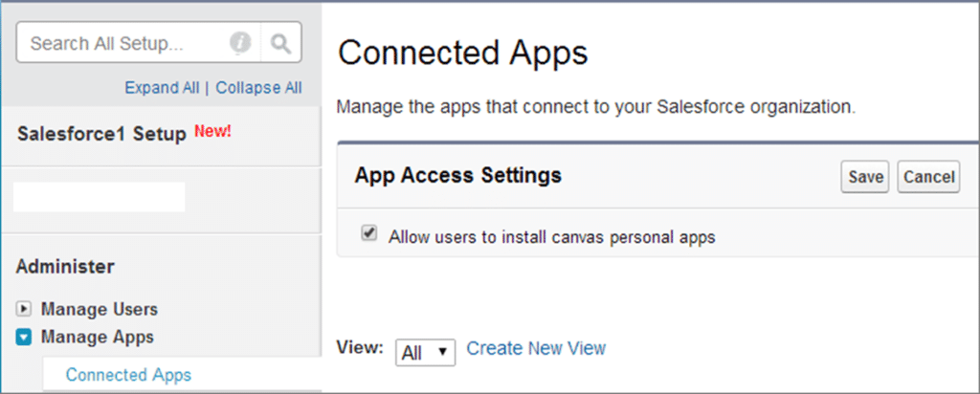
Task: Select the Manage Apps menu label
Action: point(98,338)
